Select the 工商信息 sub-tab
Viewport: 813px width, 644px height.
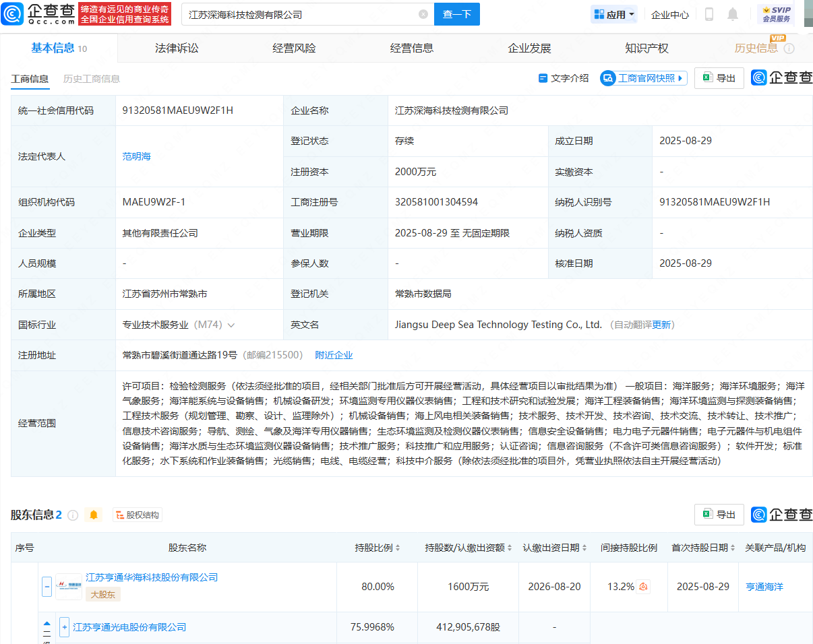coord(30,79)
